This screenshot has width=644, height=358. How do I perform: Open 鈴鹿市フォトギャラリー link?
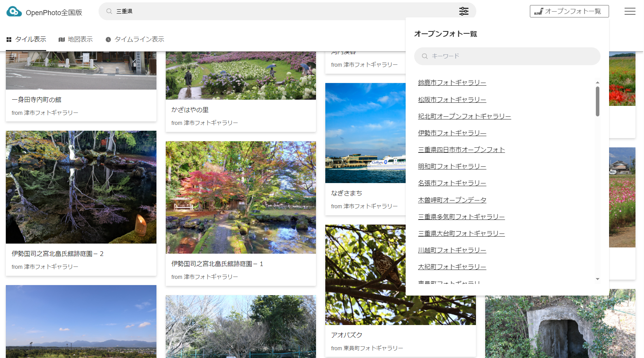452,83
